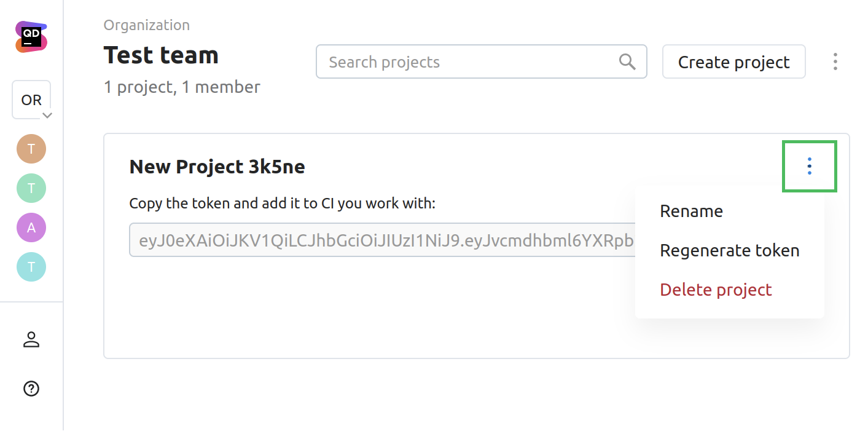Toggle the New Project 3k5ne kebab menu
This screenshot has height=431, width=868.
pyautogui.click(x=810, y=166)
